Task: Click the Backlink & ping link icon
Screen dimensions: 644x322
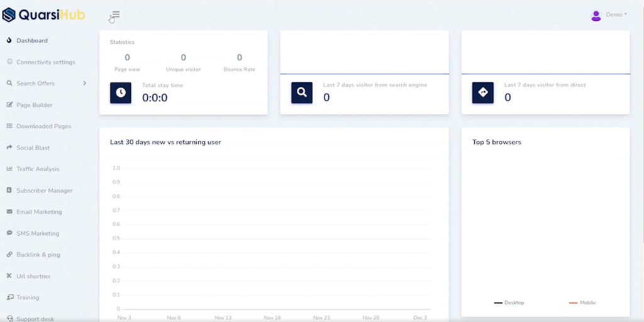Action: (9, 254)
